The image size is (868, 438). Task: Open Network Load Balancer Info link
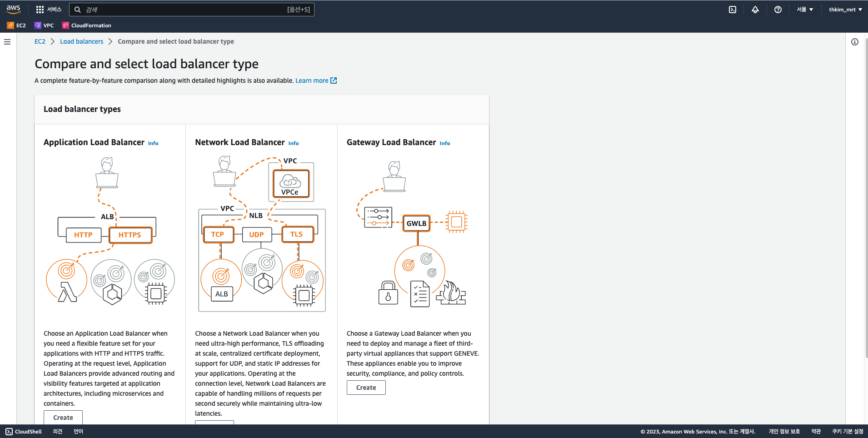click(294, 143)
